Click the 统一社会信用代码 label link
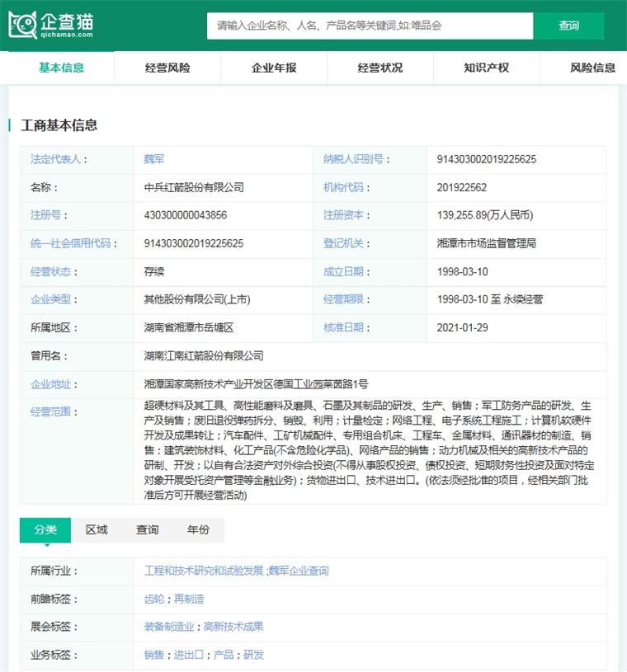 (x=70, y=243)
